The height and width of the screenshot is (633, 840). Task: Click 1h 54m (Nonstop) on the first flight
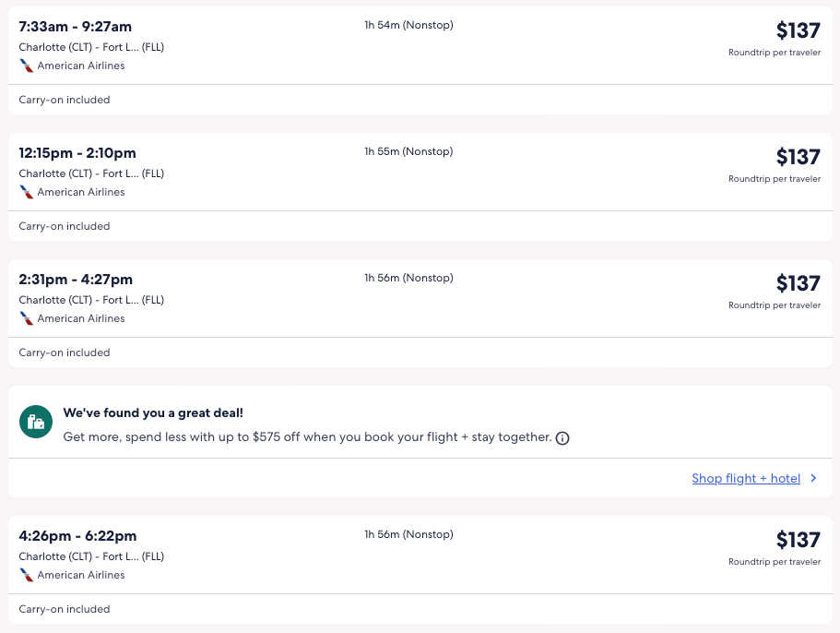tap(408, 25)
